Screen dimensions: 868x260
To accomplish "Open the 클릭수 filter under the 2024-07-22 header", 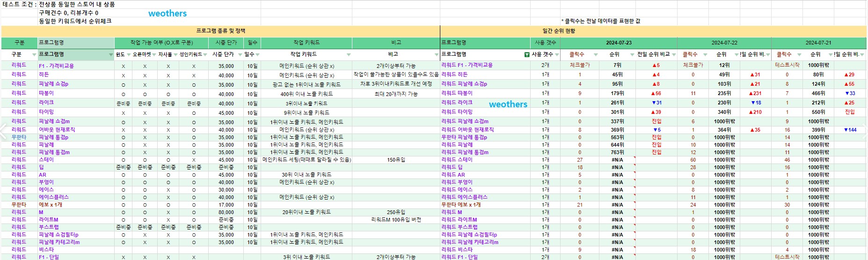I will click(705, 55).
